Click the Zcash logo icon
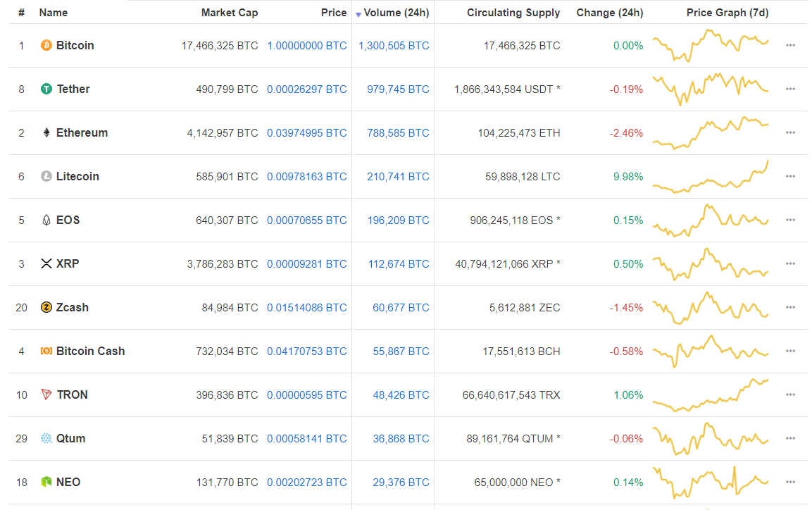812x510 pixels. click(46, 308)
